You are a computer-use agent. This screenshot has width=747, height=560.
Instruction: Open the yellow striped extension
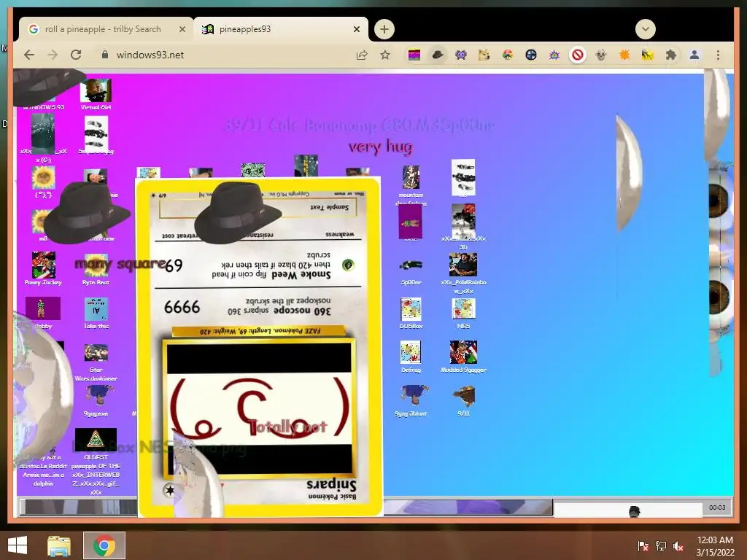point(648,55)
